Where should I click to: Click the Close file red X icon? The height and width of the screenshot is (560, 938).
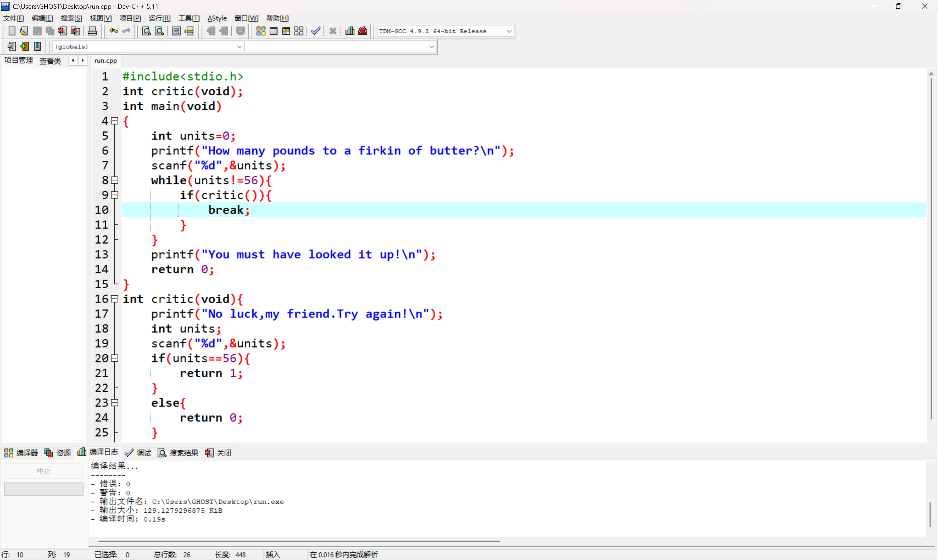point(63,31)
